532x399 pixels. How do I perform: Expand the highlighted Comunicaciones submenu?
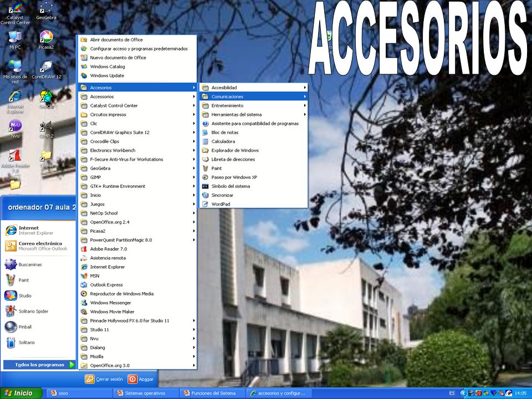pos(253,96)
